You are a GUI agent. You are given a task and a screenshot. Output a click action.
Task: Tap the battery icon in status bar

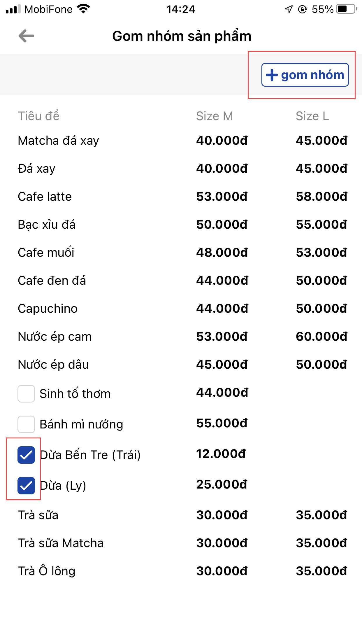(346, 9)
